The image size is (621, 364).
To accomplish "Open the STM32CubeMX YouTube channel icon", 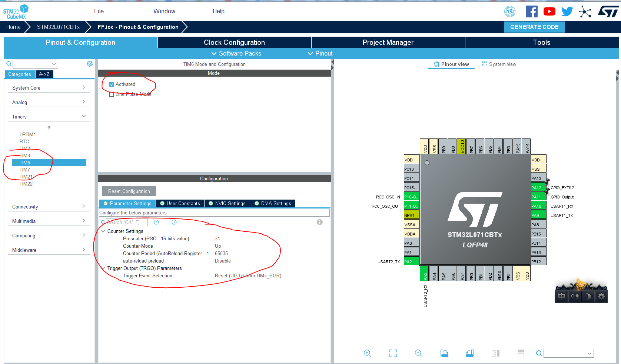I will pyautogui.click(x=549, y=11).
